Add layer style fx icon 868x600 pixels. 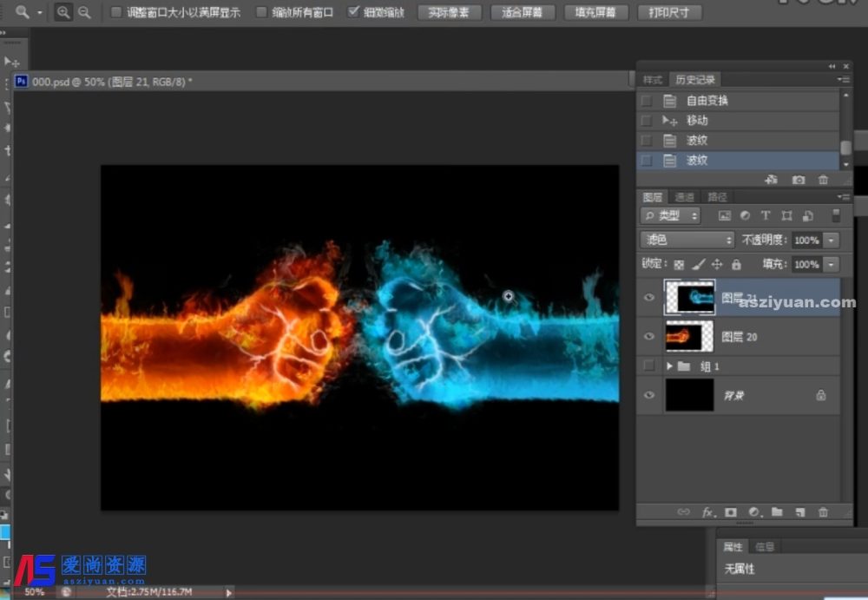(708, 512)
